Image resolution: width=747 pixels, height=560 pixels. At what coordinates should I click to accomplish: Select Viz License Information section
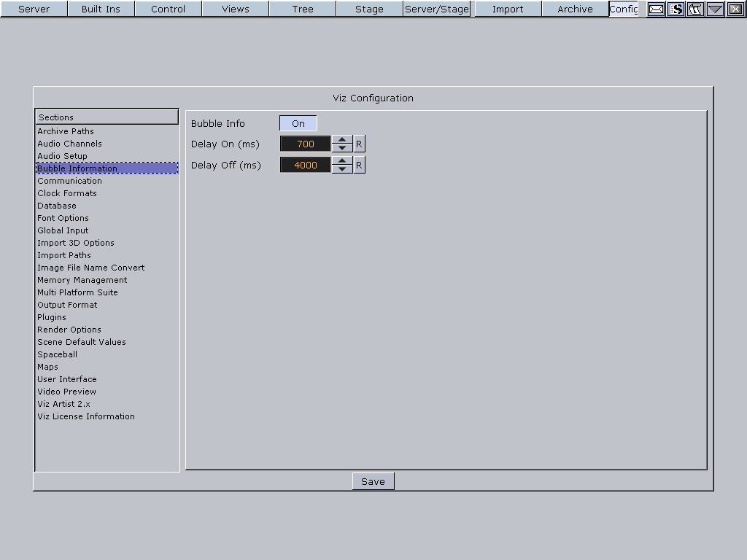(x=86, y=416)
